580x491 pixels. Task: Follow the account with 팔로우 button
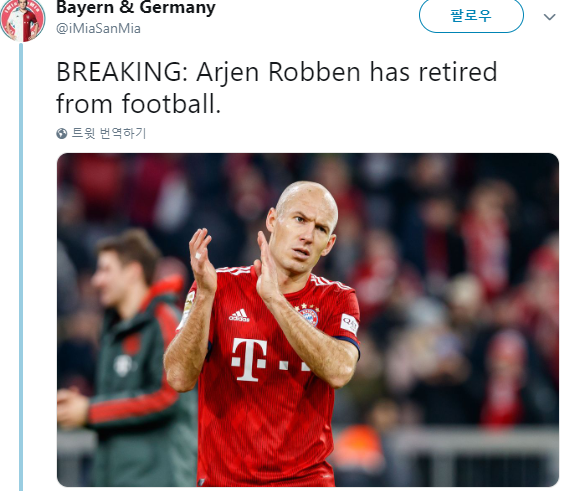[x=471, y=16]
